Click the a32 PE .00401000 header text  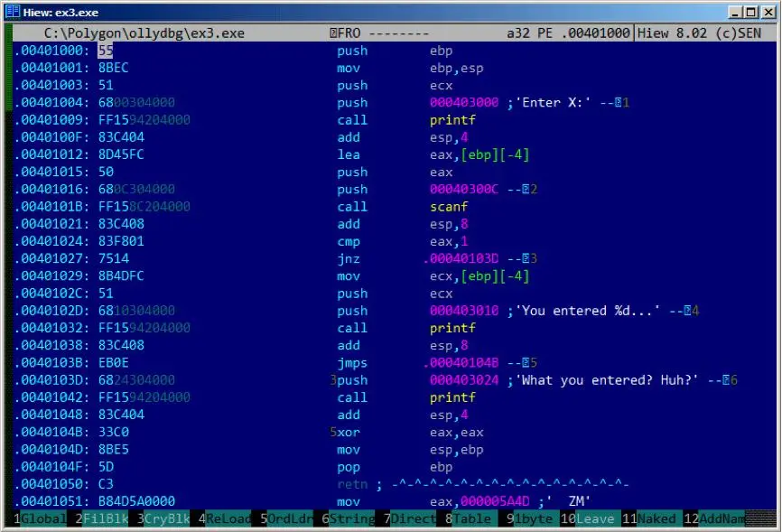click(568, 33)
